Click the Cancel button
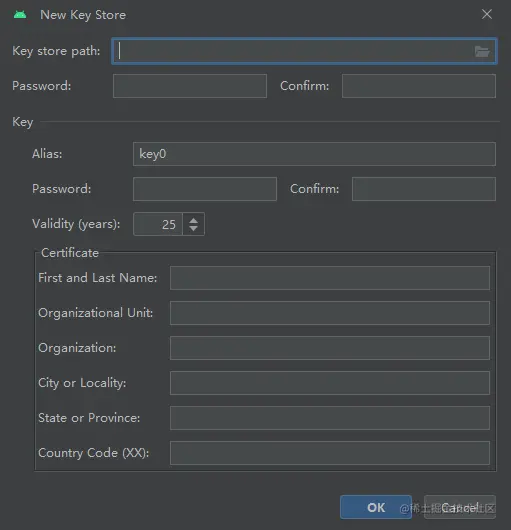The width and height of the screenshot is (511, 530). 460,507
